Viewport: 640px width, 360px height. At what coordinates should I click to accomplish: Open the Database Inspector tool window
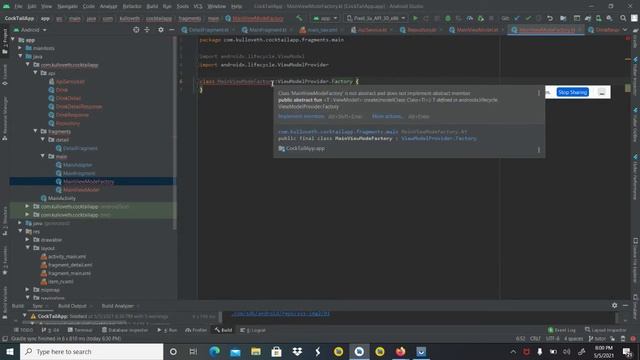click(x=125, y=330)
